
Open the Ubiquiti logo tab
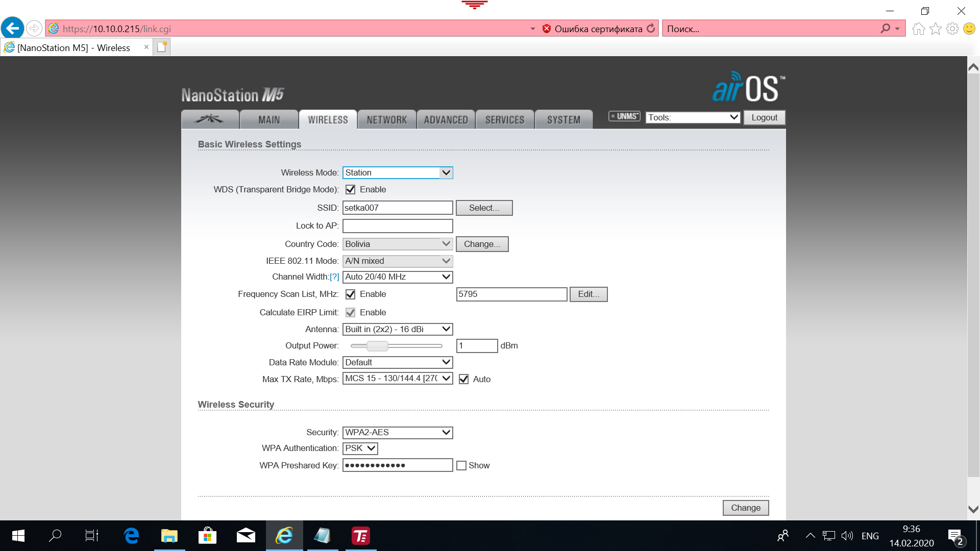pos(210,119)
